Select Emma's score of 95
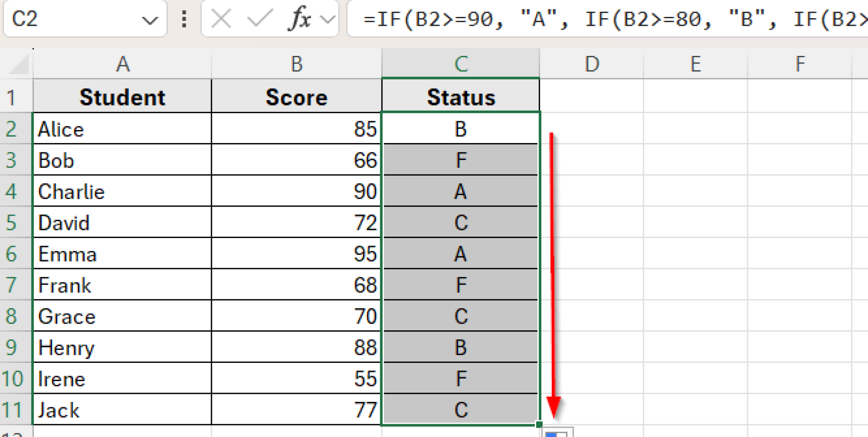This screenshot has height=437, width=868. click(x=297, y=254)
